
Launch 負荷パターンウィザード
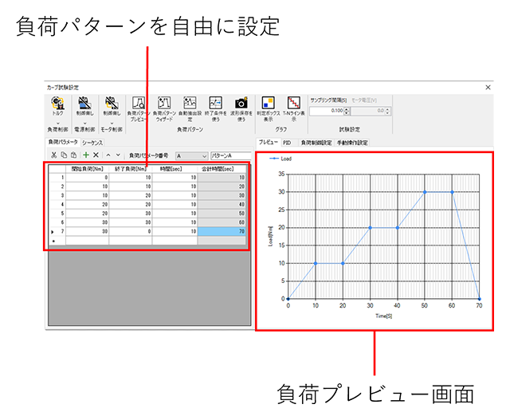(x=164, y=109)
